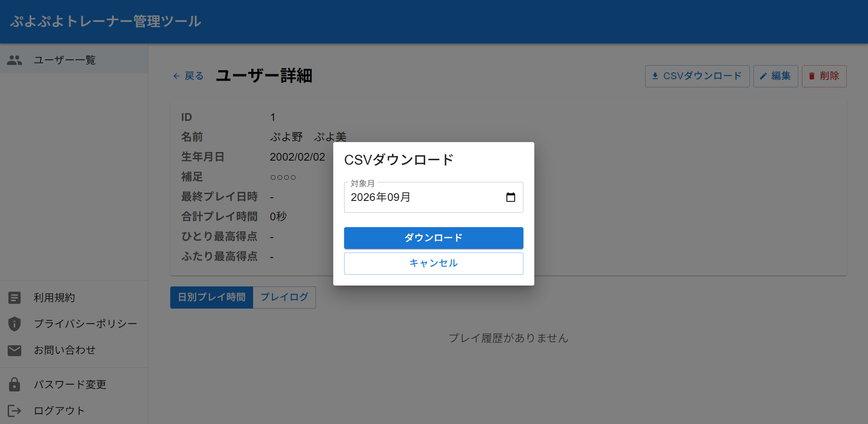868x424 pixels.
Task: Click the shield icon for プライバシーポリシー
Action: [14, 324]
